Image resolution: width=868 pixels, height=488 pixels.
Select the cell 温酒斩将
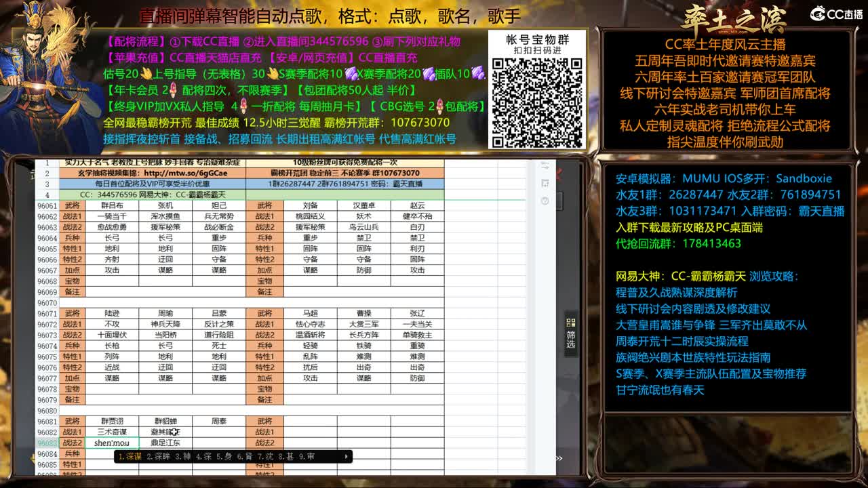coord(311,335)
